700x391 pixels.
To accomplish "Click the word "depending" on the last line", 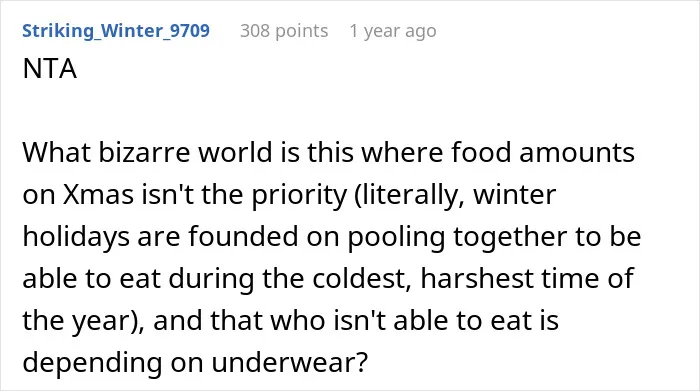I will [x=92, y=363].
